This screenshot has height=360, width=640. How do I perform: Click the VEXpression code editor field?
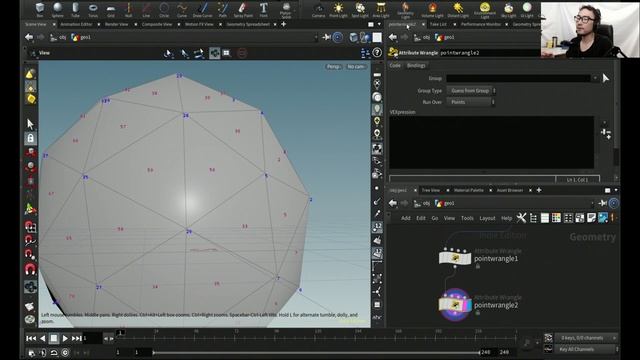point(491,142)
